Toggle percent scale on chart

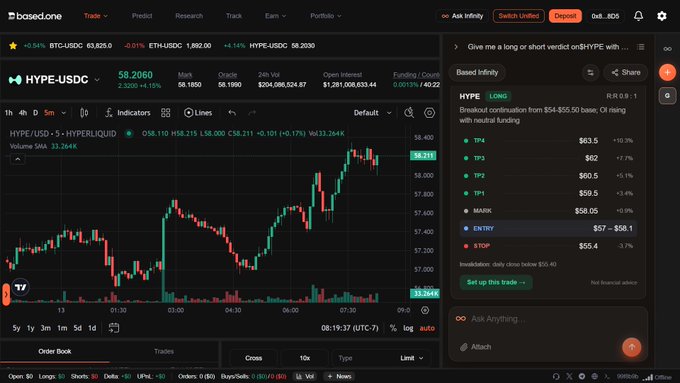coord(393,328)
